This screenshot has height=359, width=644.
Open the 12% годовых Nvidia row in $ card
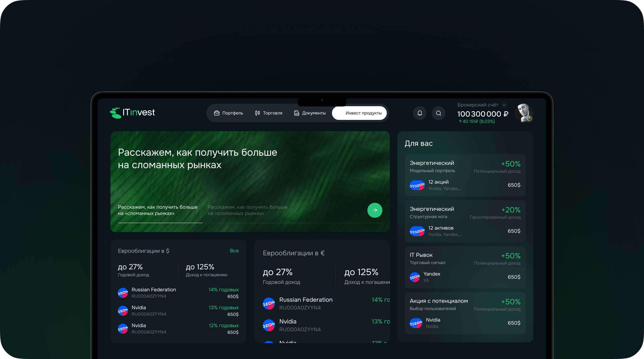(x=178, y=329)
